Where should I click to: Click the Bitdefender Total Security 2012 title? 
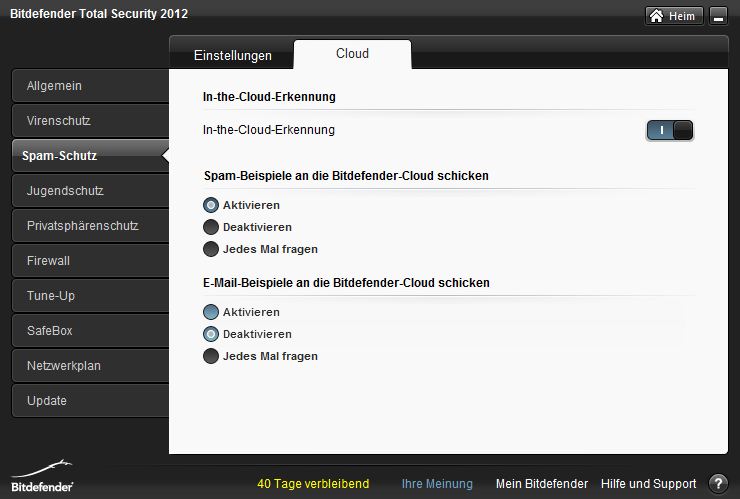(99, 14)
